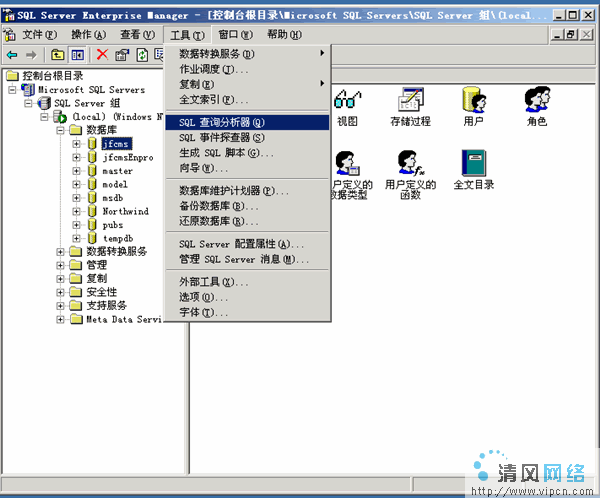
Task: Open the Full-Text Catalogs (全文目录) icon
Action: [474, 163]
